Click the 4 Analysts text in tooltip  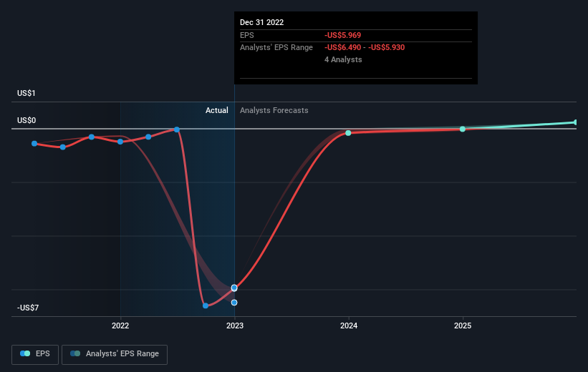(343, 59)
